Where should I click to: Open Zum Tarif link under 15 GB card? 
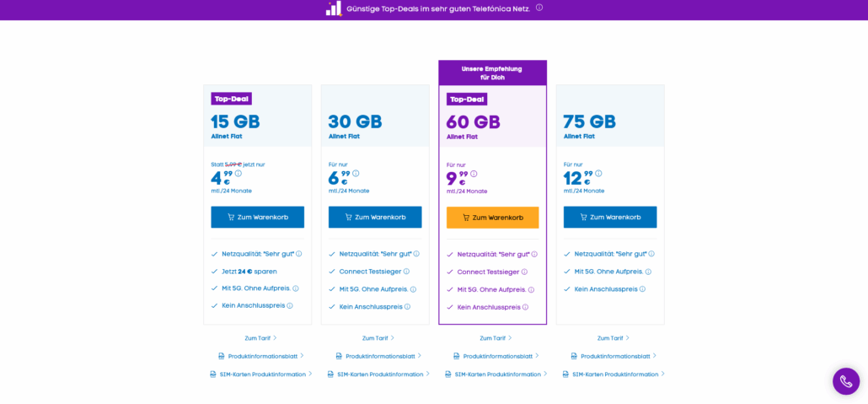(x=260, y=338)
